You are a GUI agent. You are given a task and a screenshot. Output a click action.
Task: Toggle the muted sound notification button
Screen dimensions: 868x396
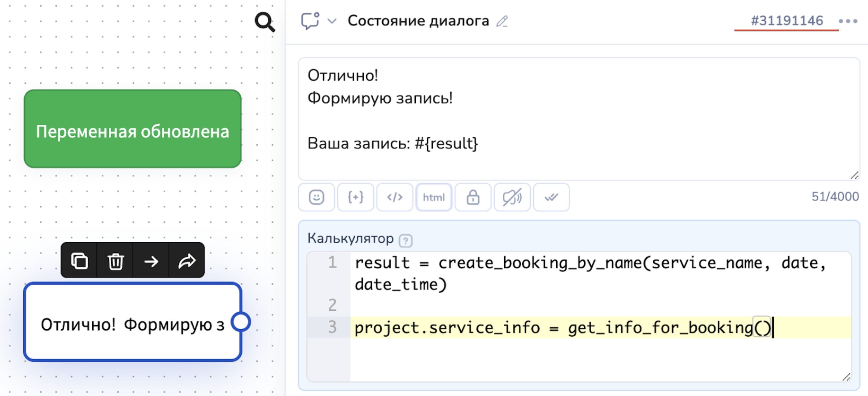(x=512, y=197)
